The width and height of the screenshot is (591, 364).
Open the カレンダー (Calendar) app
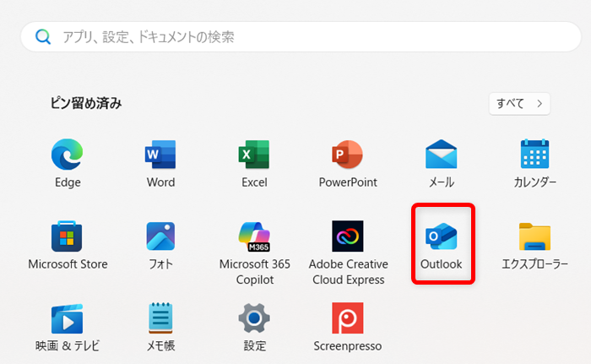(534, 156)
